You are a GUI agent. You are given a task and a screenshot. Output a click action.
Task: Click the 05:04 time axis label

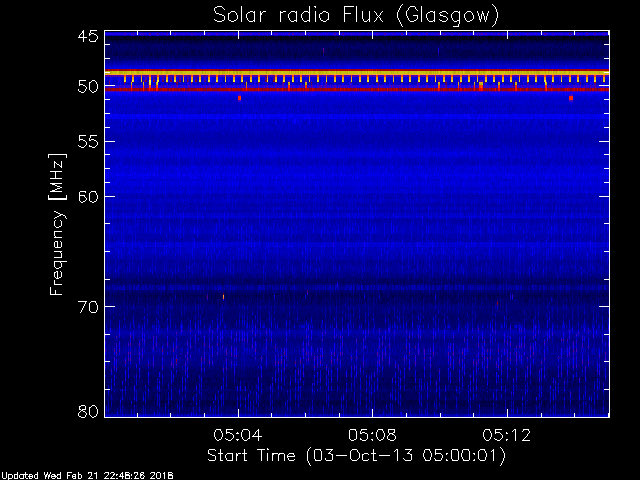coord(238,435)
